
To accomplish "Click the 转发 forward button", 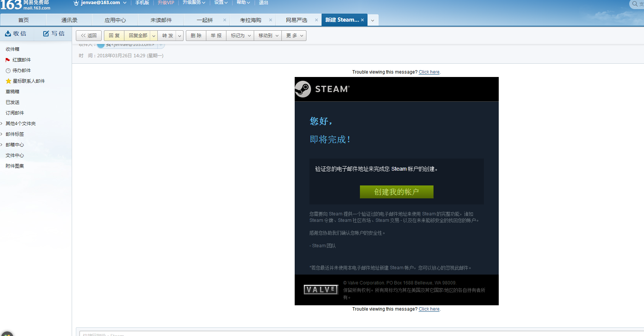I will (167, 36).
